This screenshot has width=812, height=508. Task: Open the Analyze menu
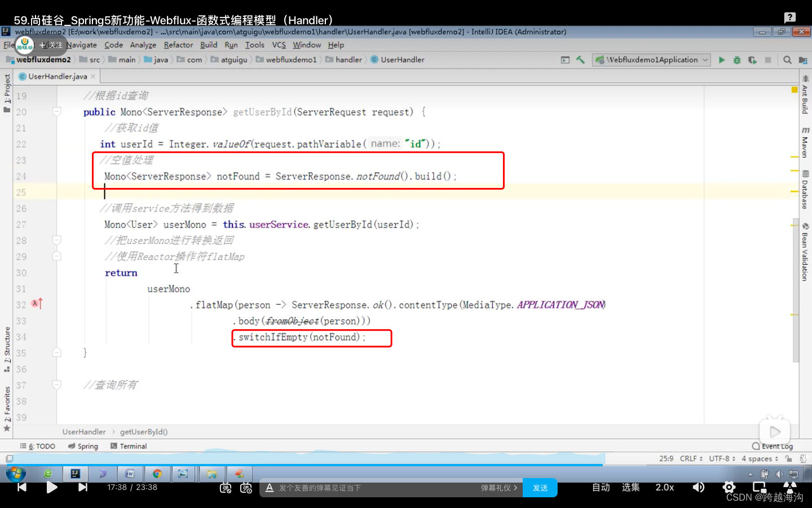coord(143,45)
